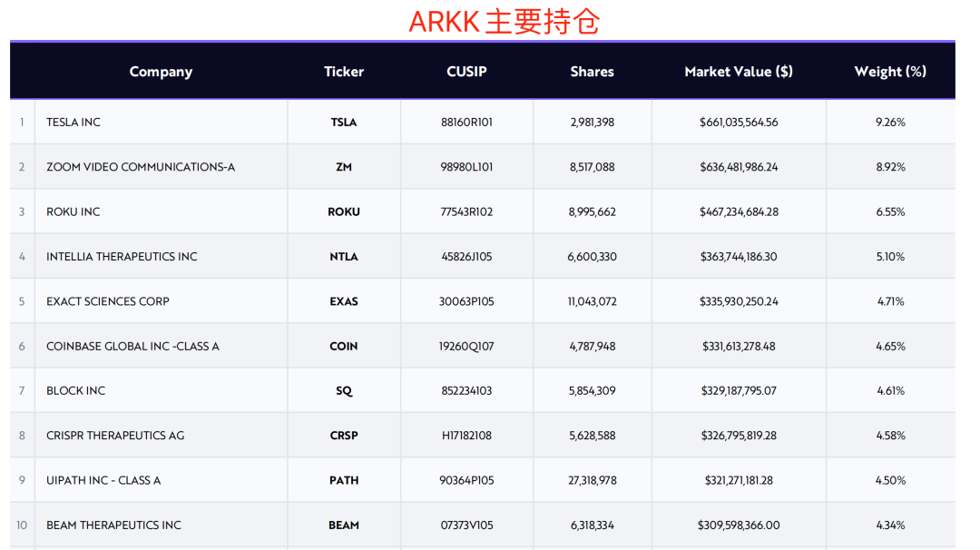Click the 6.55% weight cell
Screen dimensions: 980x550
point(890,211)
